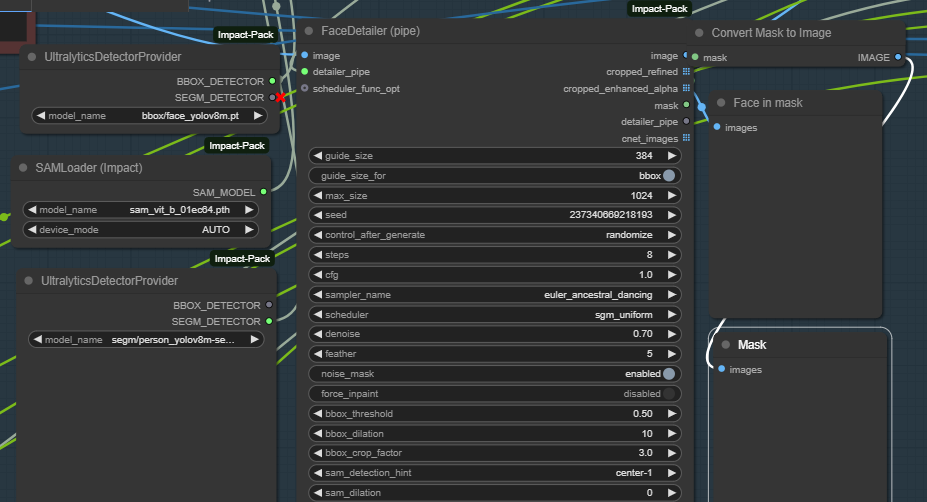
Task: Select the Face in mask title
Action: [767, 103]
